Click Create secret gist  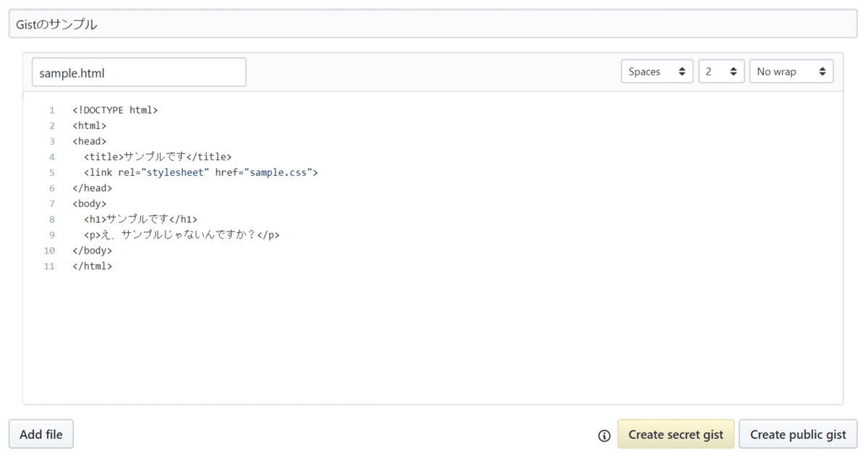(x=676, y=434)
